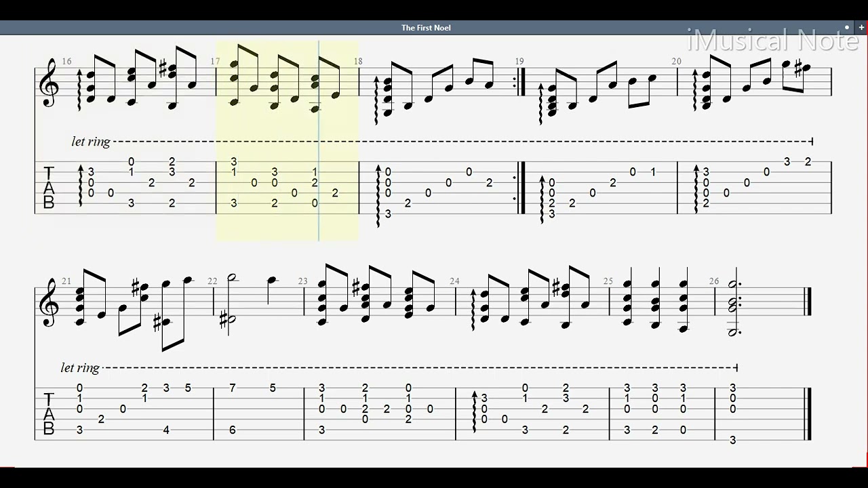Click measure number 23
868x488 pixels.
302,281
